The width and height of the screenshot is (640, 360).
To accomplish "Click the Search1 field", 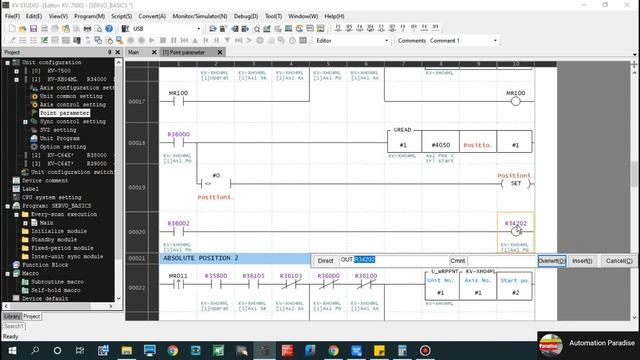I will [14, 326].
